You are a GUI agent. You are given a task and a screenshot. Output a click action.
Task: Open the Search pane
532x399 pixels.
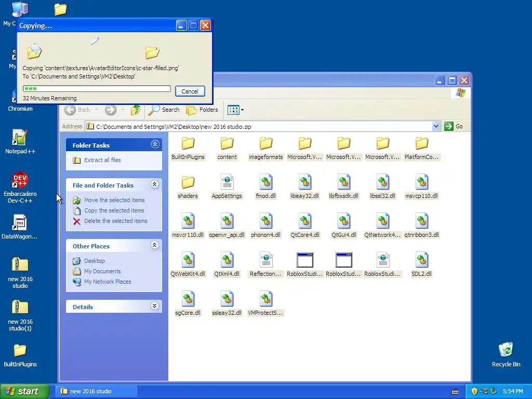tap(164, 110)
